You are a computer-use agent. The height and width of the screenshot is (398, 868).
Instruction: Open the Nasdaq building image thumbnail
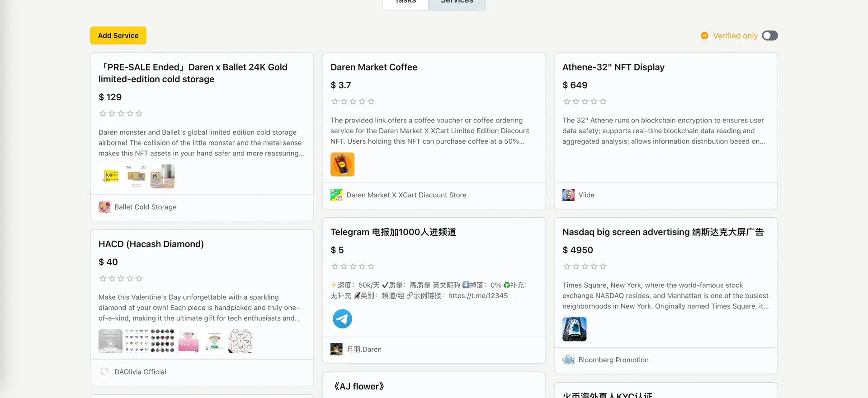574,329
